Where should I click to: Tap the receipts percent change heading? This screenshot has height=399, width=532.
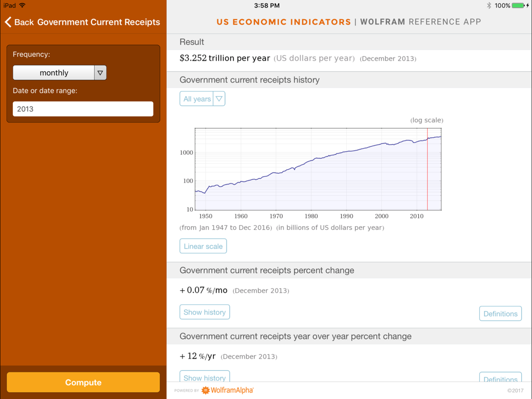pyautogui.click(x=267, y=270)
